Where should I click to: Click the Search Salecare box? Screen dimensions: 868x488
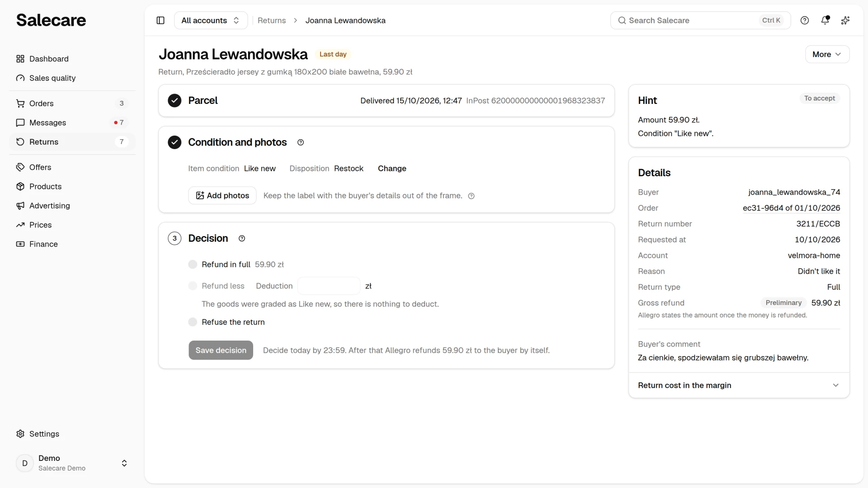pyautogui.click(x=700, y=20)
